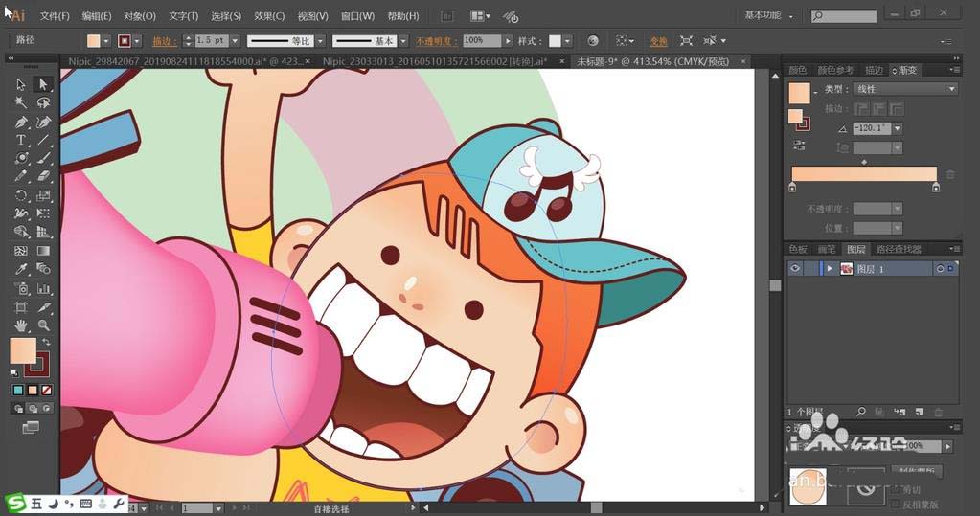Screen dimensions: 980x516
Task: Toggle visibility eye of 图层 1
Action: point(794,269)
